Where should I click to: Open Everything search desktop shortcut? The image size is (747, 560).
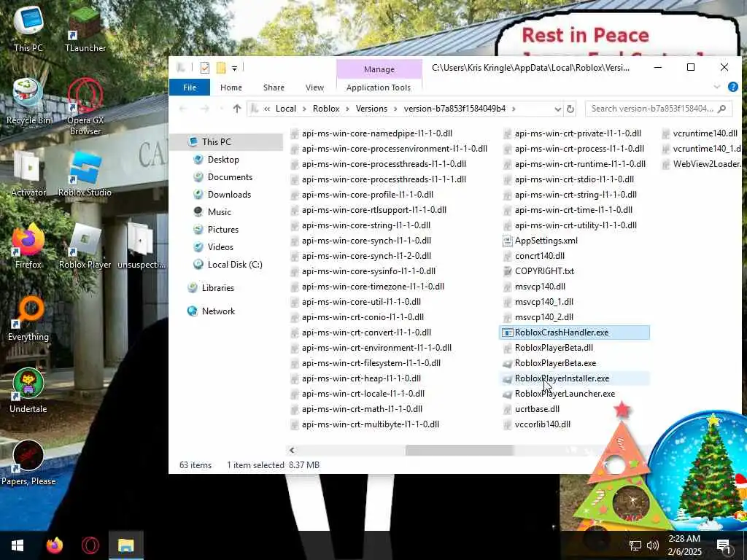28,318
